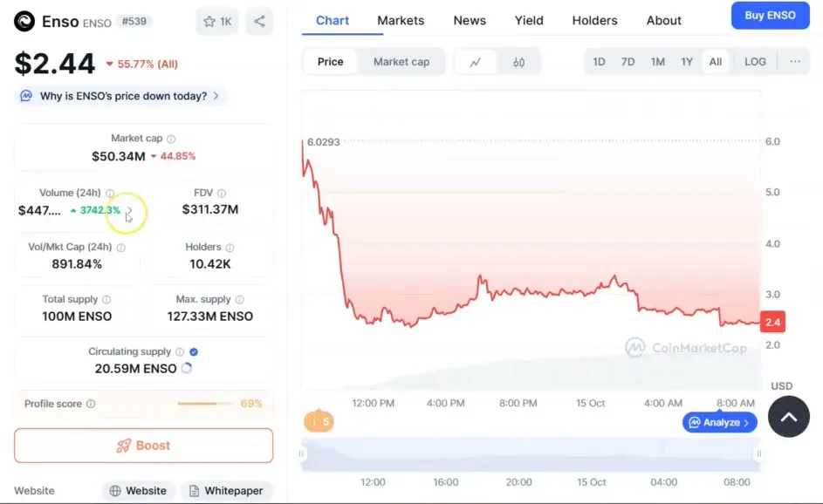Open the Markets tab
The height and width of the screenshot is (504, 823).
click(401, 20)
